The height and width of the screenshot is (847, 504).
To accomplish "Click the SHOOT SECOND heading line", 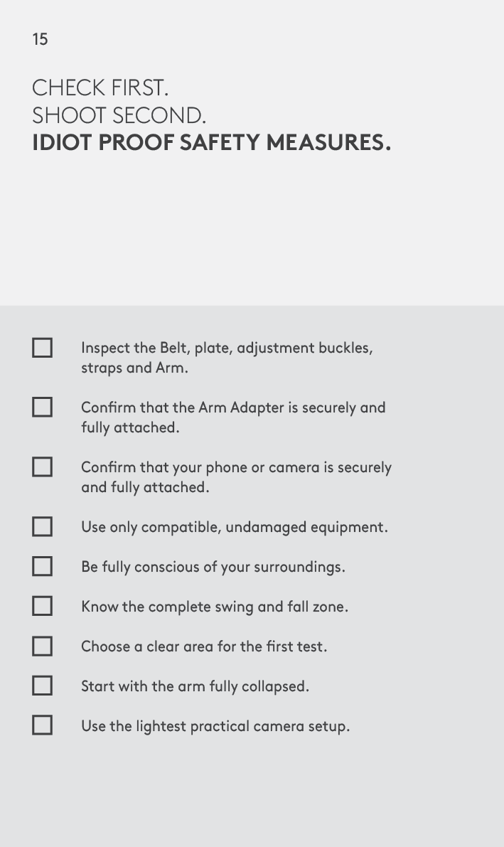I will point(119,116).
